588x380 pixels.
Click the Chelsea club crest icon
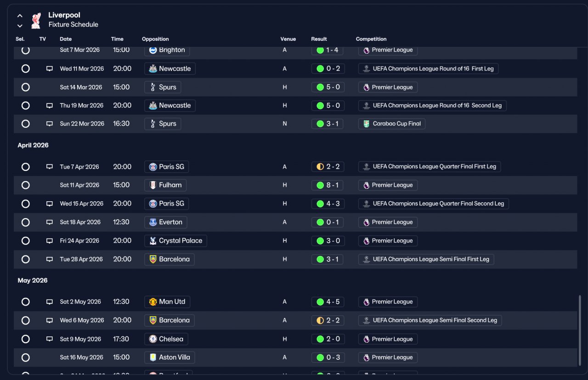153,339
